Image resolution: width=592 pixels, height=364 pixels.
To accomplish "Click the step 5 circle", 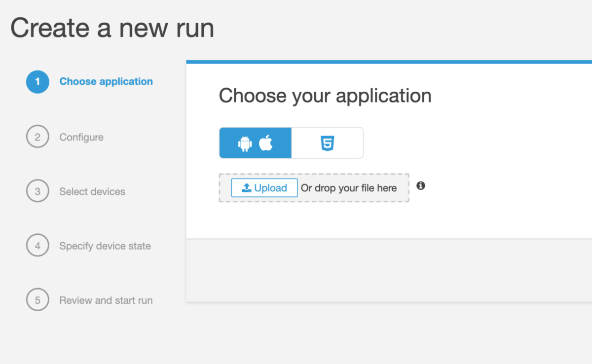I will tap(37, 300).
